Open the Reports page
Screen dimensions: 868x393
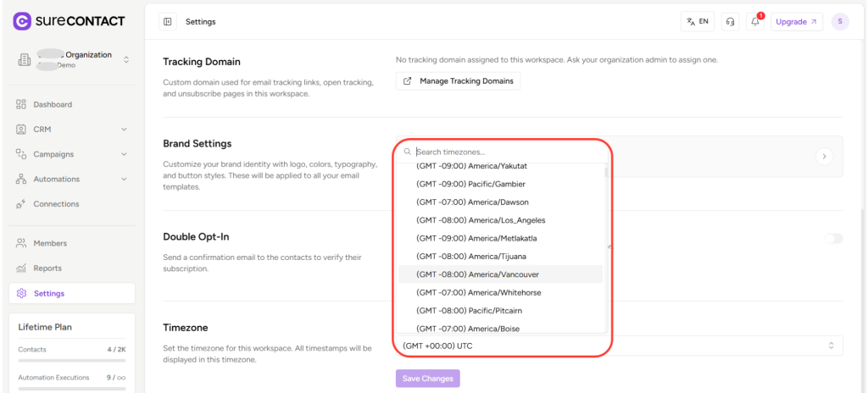coord(47,268)
